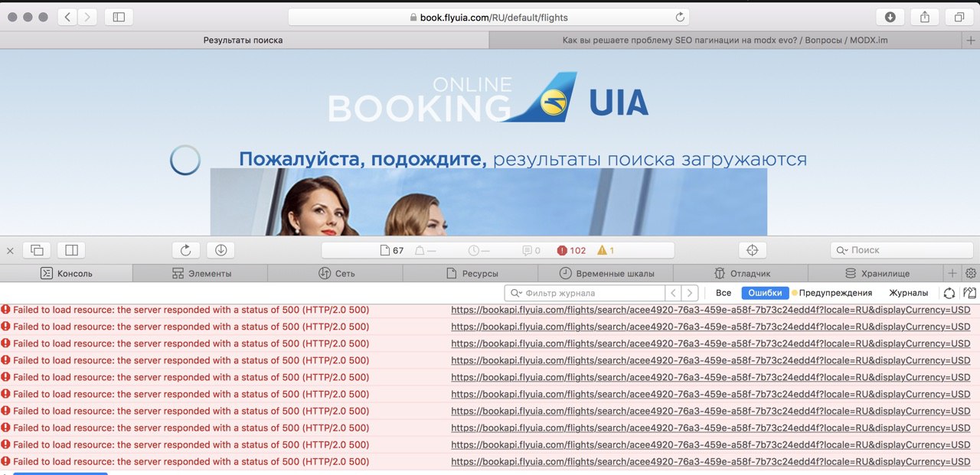This screenshot has height=475, width=980.
Task: Go forward with Safari's forward arrow
Action: [87, 17]
